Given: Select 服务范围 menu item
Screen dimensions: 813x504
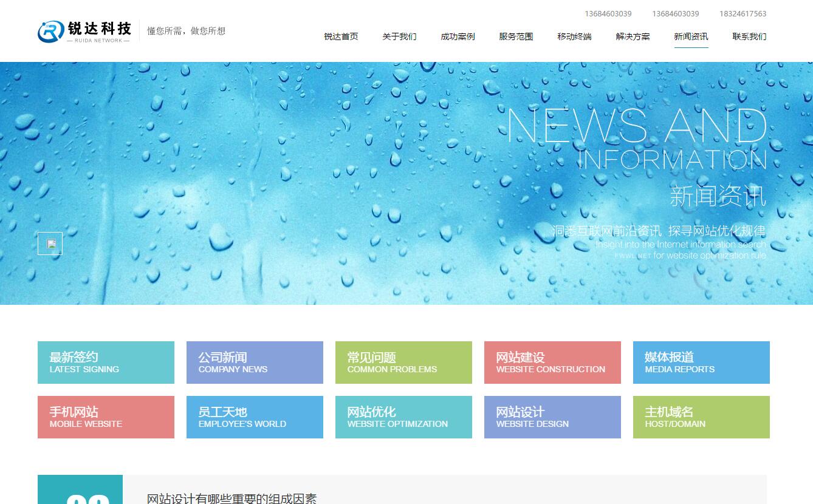Looking at the screenshot, I should (x=516, y=36).
